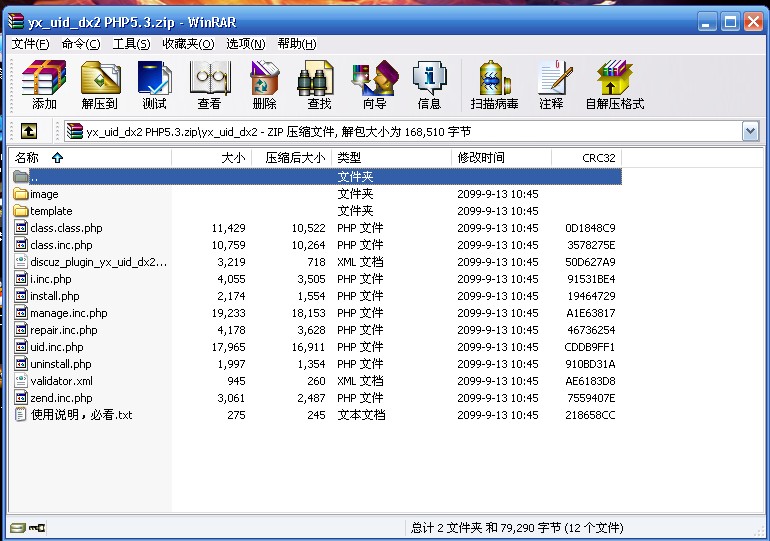Click the zend.inc.php file icon
The width and height of the screenshot is (770, 541).
[21, 398]
